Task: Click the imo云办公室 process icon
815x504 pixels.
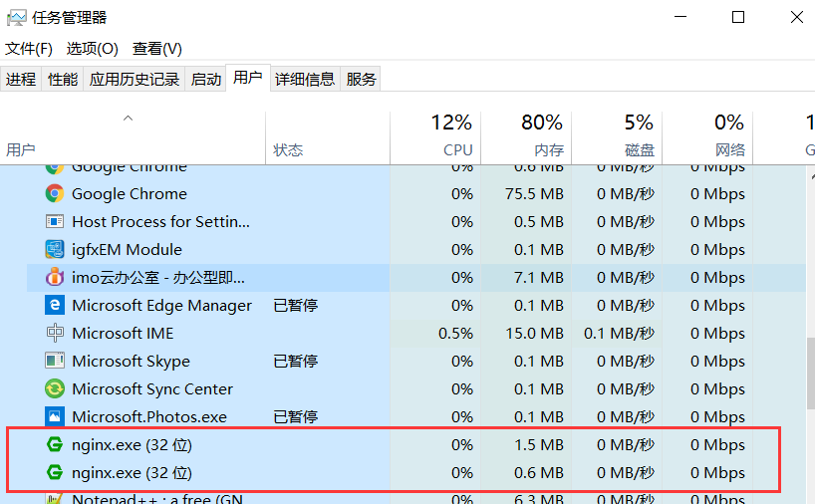Action: tap(55, 278)
